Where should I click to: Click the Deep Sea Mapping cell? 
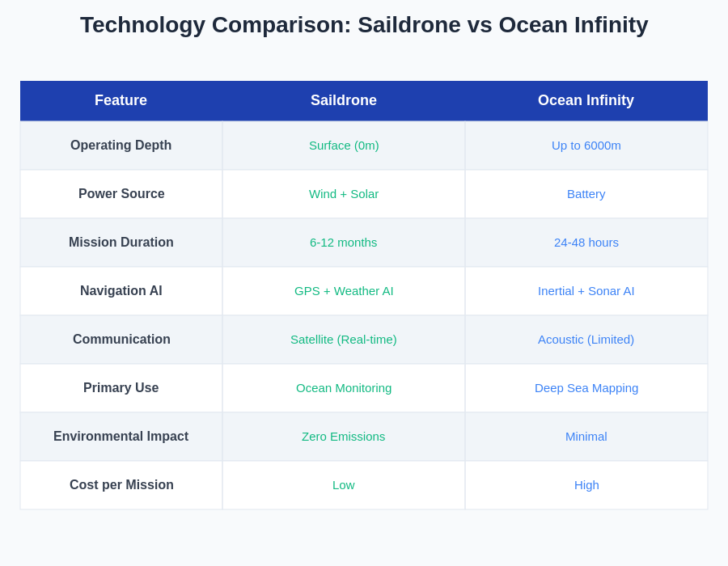coord(586,388)
